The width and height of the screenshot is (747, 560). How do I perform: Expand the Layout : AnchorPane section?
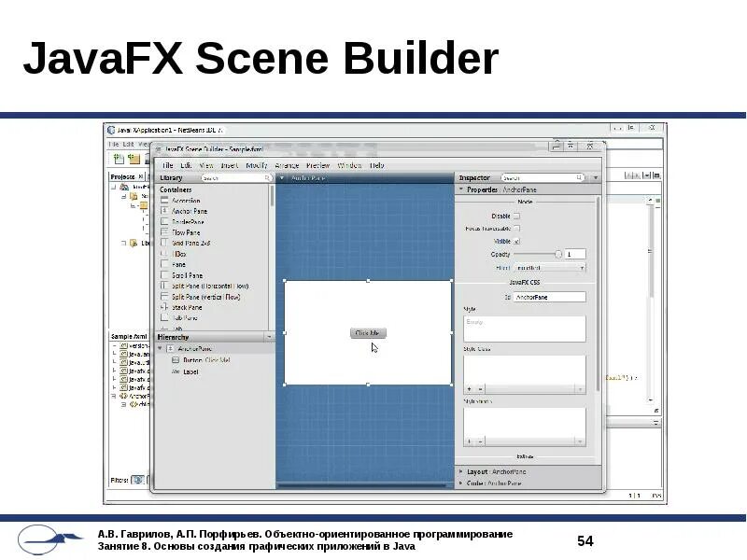461,471
